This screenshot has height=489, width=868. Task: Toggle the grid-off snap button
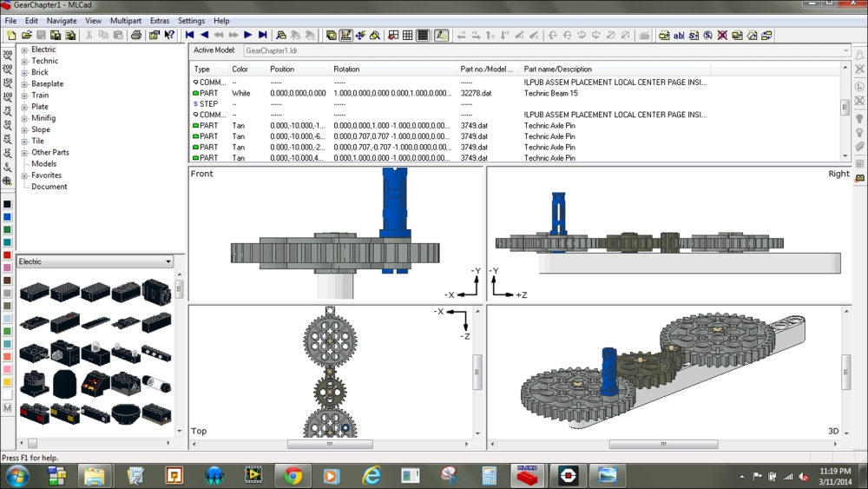click(x=393, y=36)
